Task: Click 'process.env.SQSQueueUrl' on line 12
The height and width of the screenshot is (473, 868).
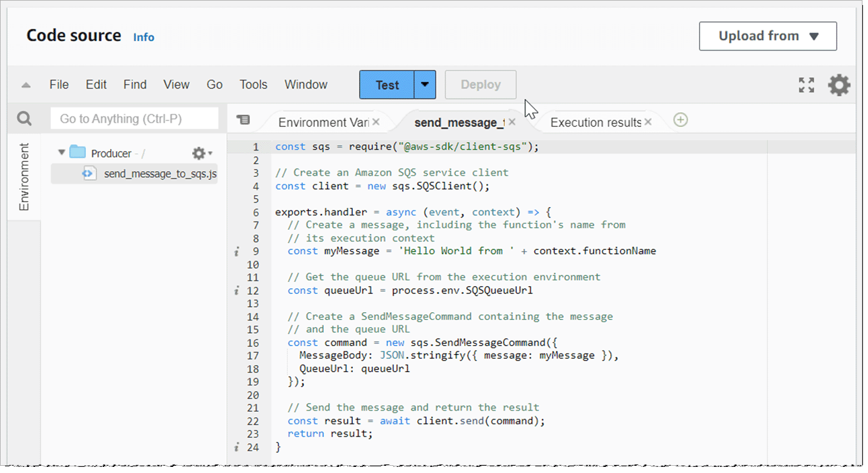Action: 462,290
